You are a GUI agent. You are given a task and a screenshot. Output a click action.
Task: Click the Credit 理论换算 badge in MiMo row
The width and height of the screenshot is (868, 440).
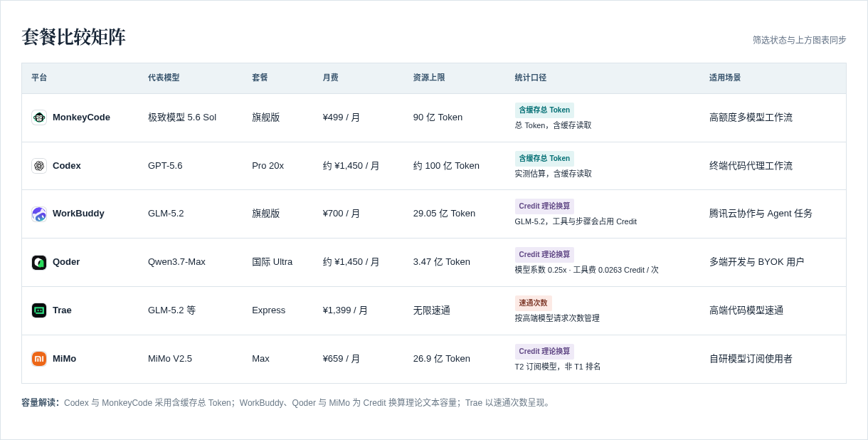(544, 352)
